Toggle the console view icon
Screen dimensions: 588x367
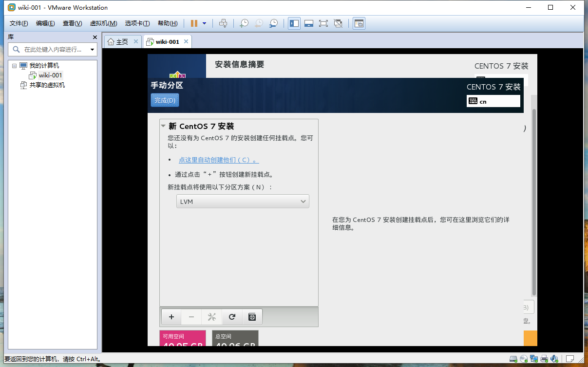pyautogui.click(x=359, y=23)
